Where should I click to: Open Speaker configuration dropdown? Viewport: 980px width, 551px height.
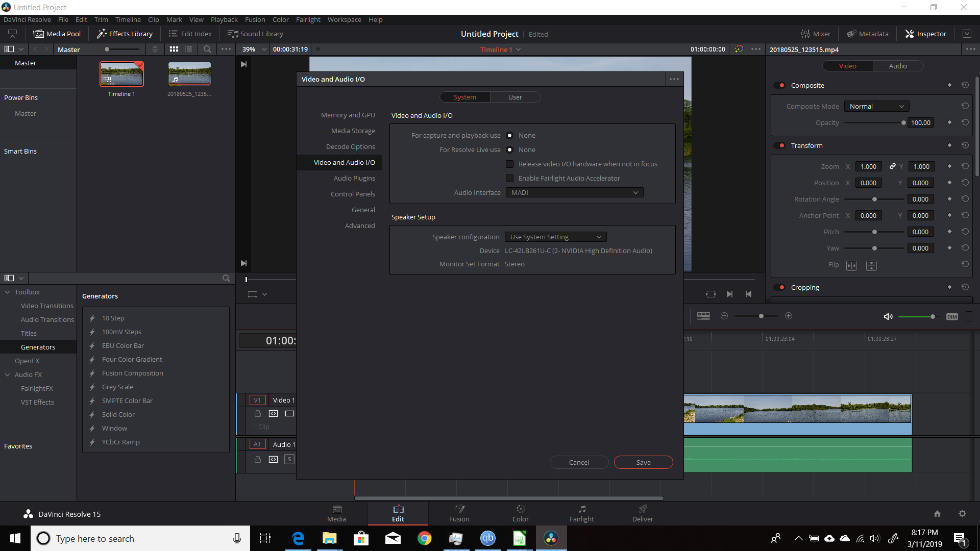pyautogui.click(x=555, y=237)
